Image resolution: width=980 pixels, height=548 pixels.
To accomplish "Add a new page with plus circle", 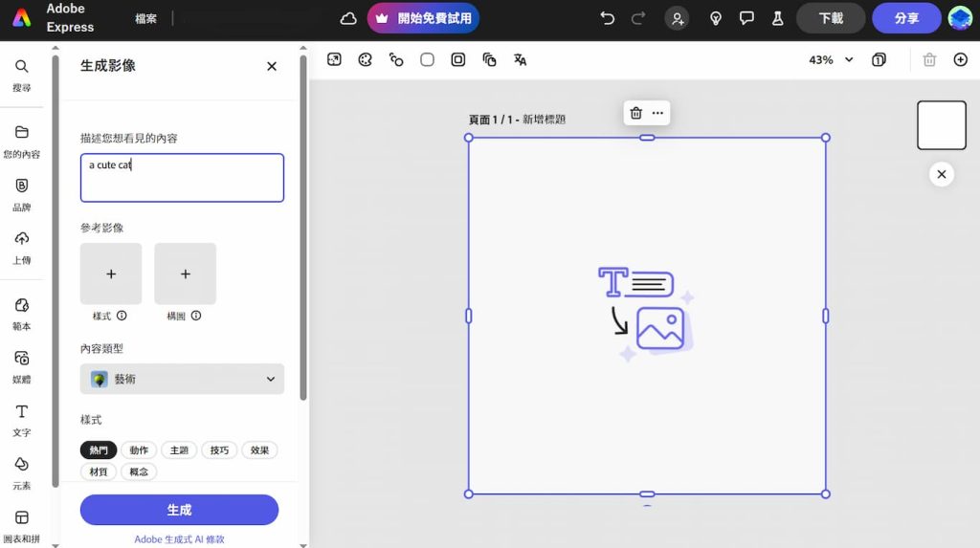I will click(961, 59).
